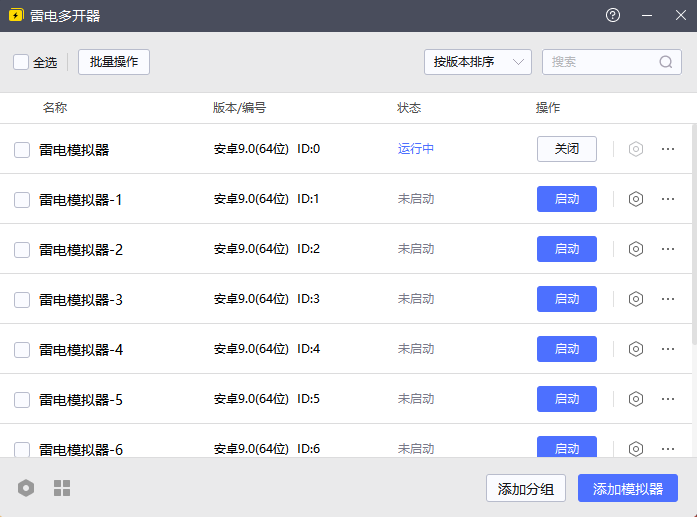This screenshot has height=517, width=697.
Task: Open the 按版本排序 sort dropdown
Action: click(477, 62)
